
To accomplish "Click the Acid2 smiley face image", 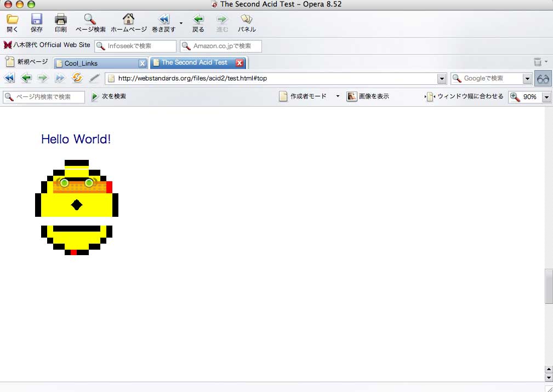I will click(x=77, y=207).
